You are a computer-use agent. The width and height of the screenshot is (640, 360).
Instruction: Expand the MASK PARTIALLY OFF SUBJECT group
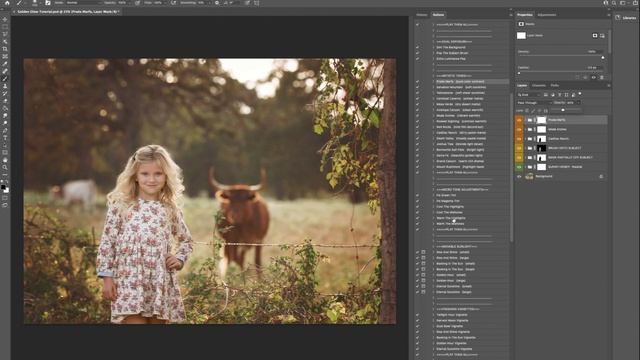coord(525,158)
